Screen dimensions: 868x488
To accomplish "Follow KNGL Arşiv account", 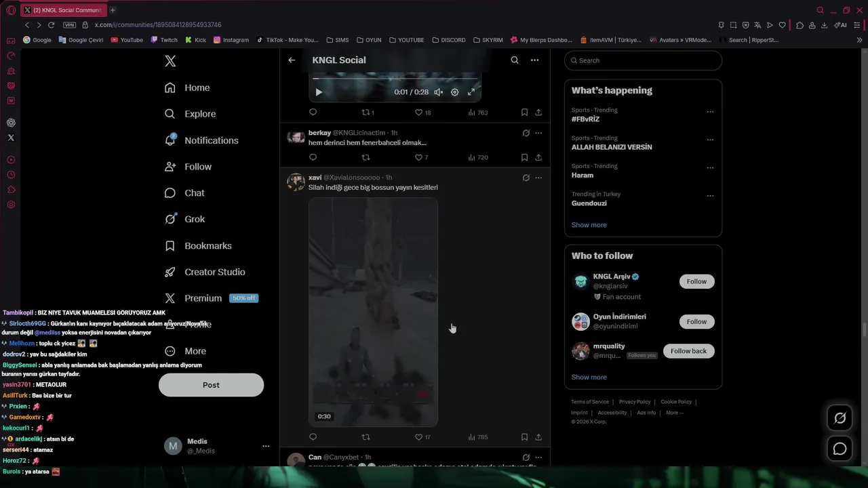I will coord(696,281).
